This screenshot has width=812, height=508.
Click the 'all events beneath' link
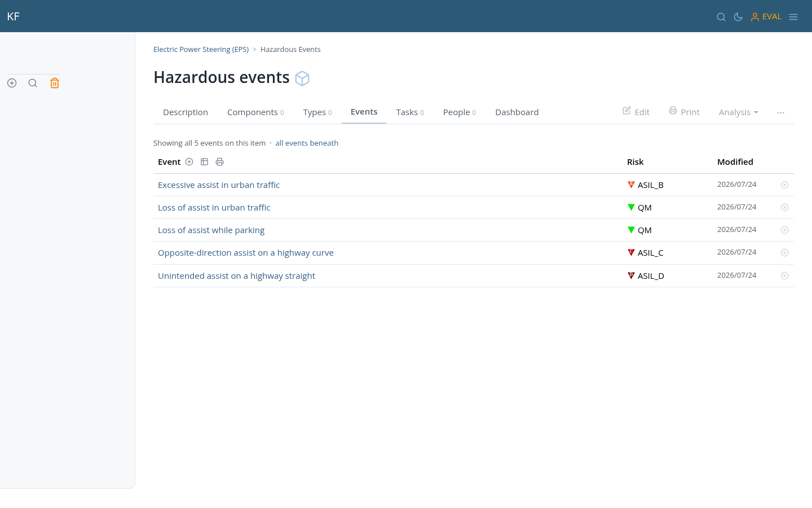pyautogui.click(x=307, y=143)
